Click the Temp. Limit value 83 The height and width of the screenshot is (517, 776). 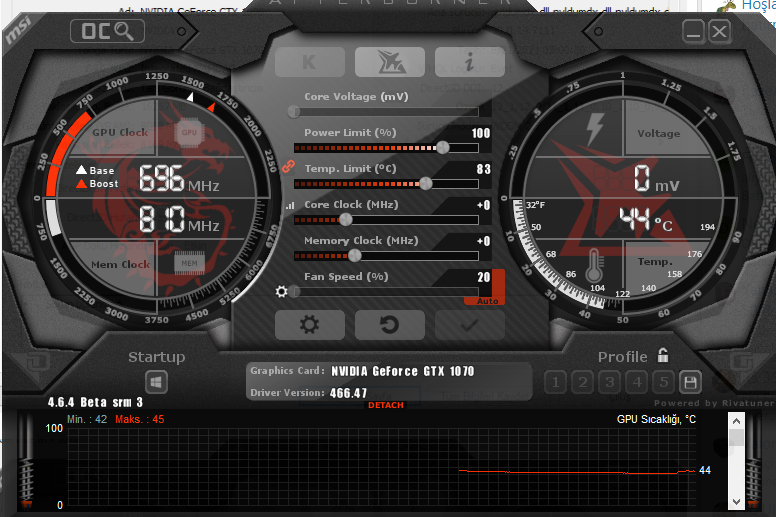[484, 169]
